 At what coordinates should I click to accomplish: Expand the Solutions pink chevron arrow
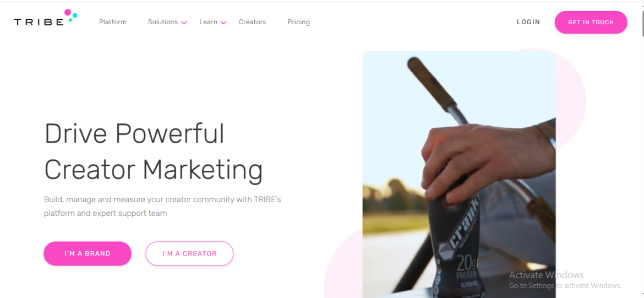pos(184,23)
